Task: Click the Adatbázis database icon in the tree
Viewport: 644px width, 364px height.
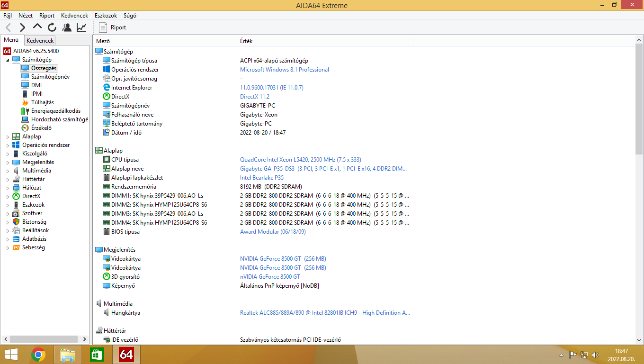Action: [x=16, y=239]
